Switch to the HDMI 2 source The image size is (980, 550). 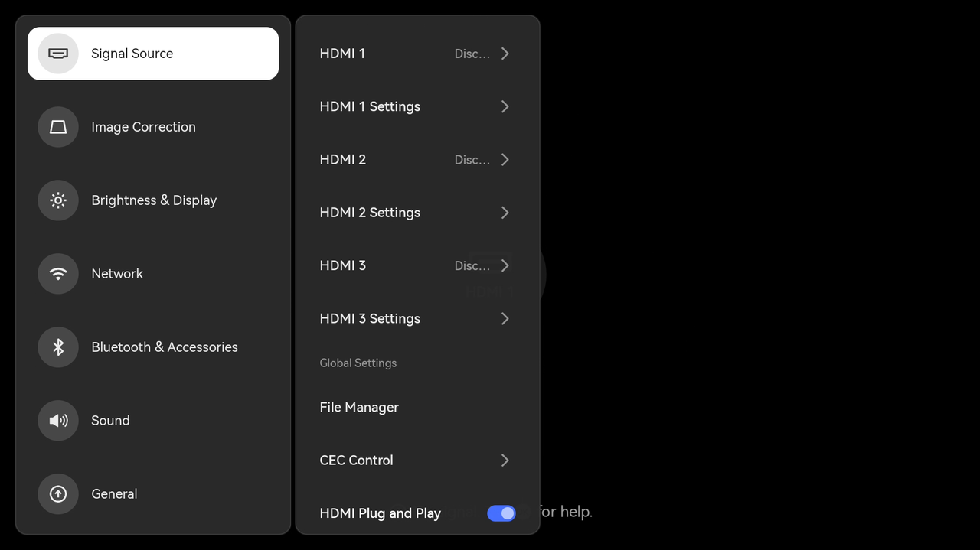click(342, 160)
